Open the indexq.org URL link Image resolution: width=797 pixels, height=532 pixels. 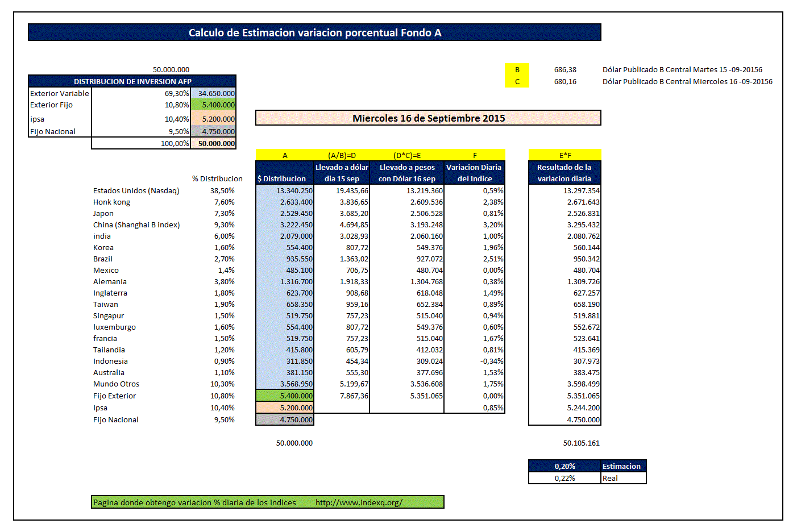click(x=359, y=502)
